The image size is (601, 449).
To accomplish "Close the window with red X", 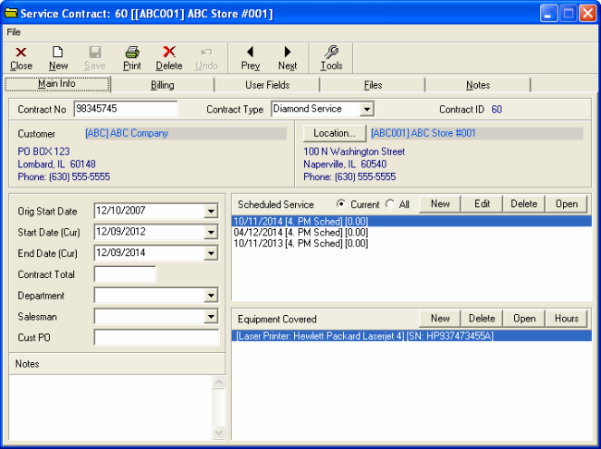I will pyautogui.click(x=587, y=14).
